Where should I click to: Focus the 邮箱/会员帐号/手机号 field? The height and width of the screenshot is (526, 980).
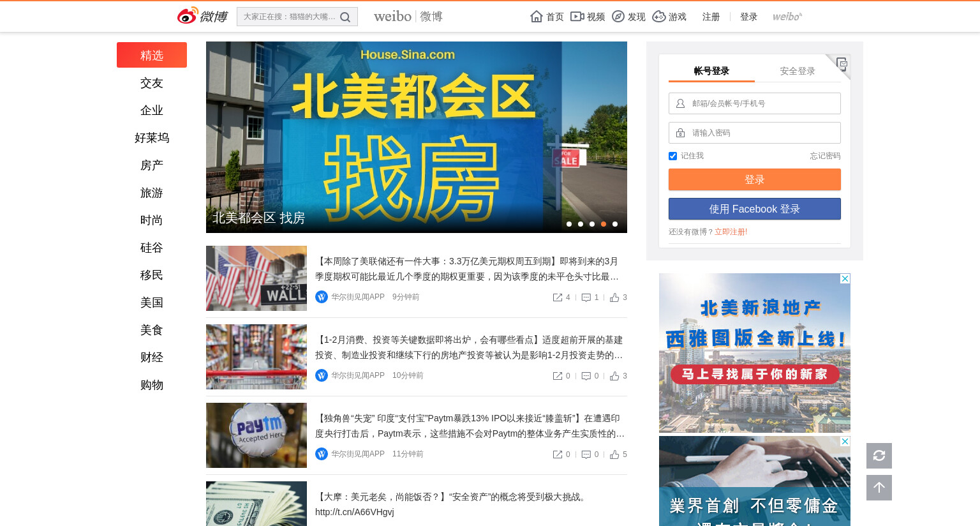pyautogui.click(x=755, y=103)
